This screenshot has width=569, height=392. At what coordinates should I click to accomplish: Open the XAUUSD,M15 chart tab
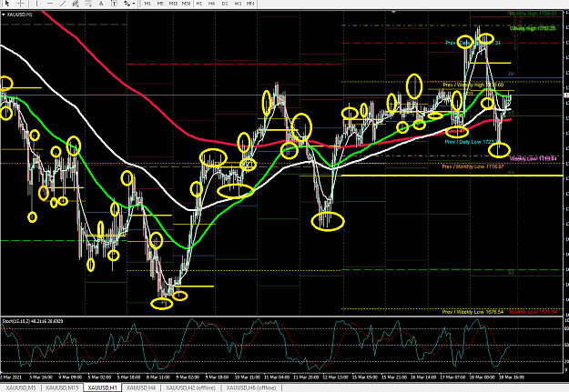click(x=62, y=387)
